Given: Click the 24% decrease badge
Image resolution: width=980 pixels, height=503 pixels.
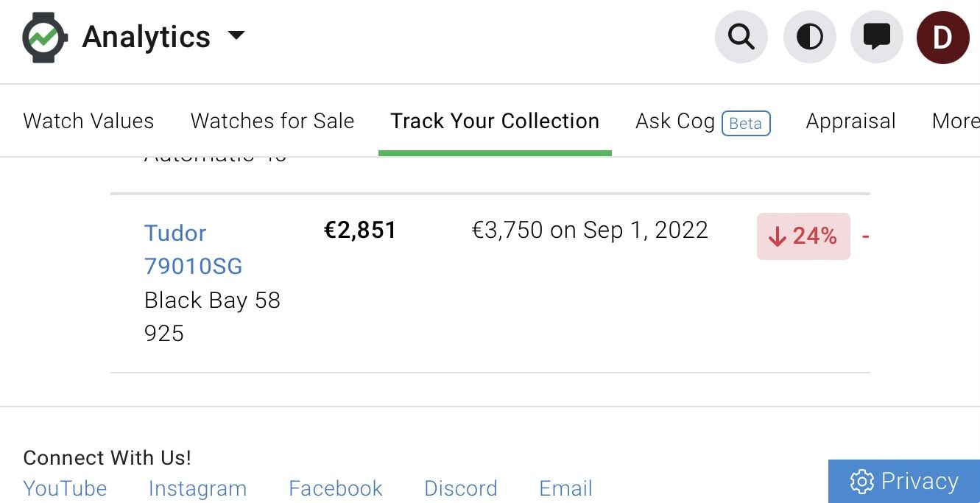Looking at the screenshot, I should (803, 236).
